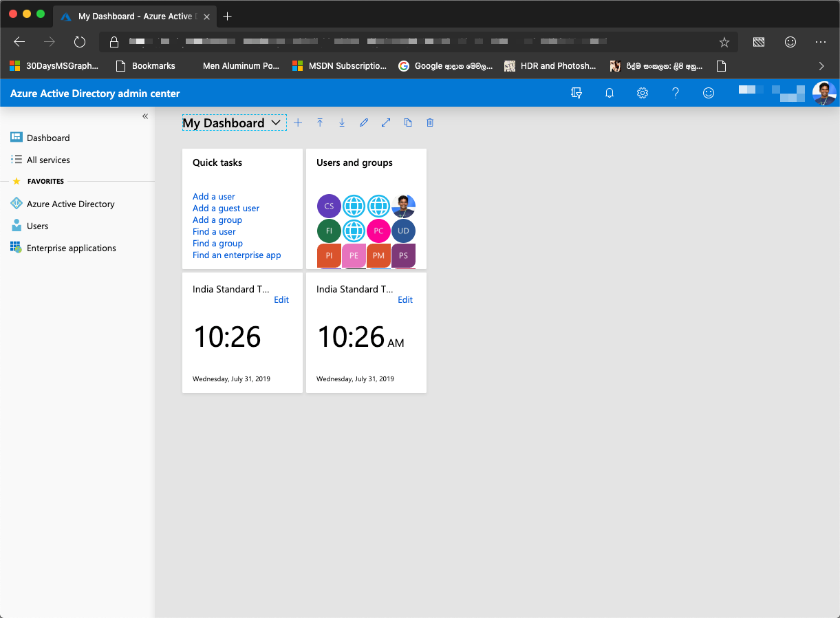This screenshot has width=840, height=618.
Task: Send feedback using the smiley icon in Azure header
Action: 709,93
